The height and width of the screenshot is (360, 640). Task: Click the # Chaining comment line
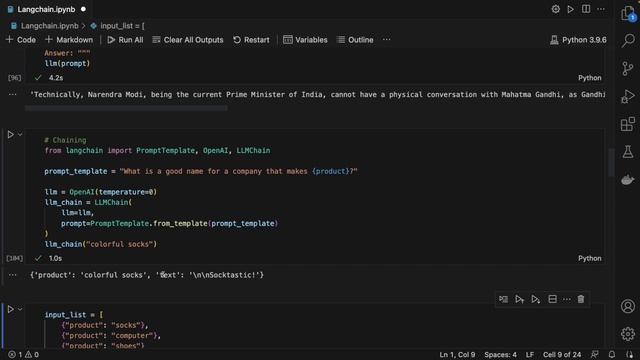65,140
